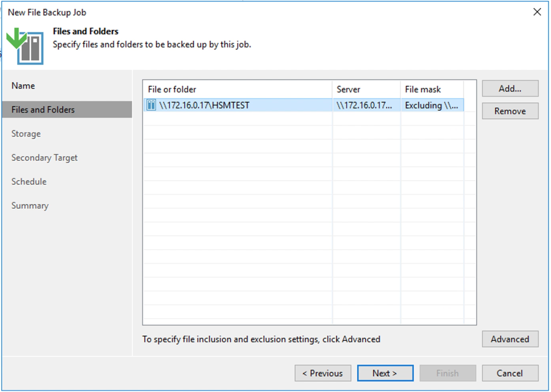Close the New File Backup Job dialog
The height and width of the screenshot is (392, 551).
[x=537, y=12]
